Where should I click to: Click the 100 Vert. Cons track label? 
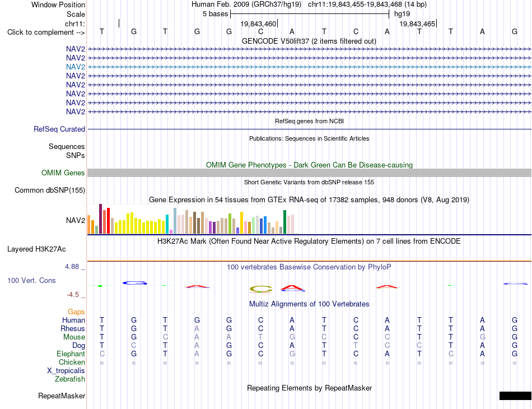31,280
